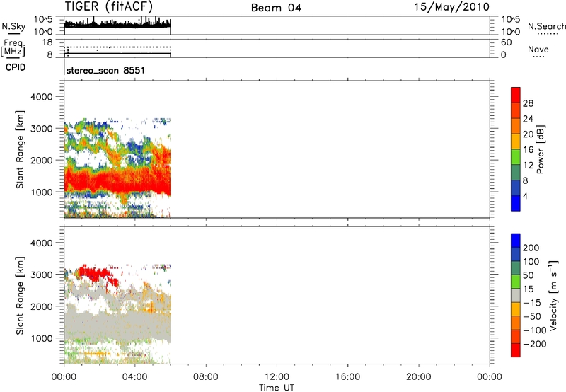Image resolution: width=566 pixels, height=392 pixels.
Task: Click the '4' power colorbar tick label
Action: (x=525, y=196)
